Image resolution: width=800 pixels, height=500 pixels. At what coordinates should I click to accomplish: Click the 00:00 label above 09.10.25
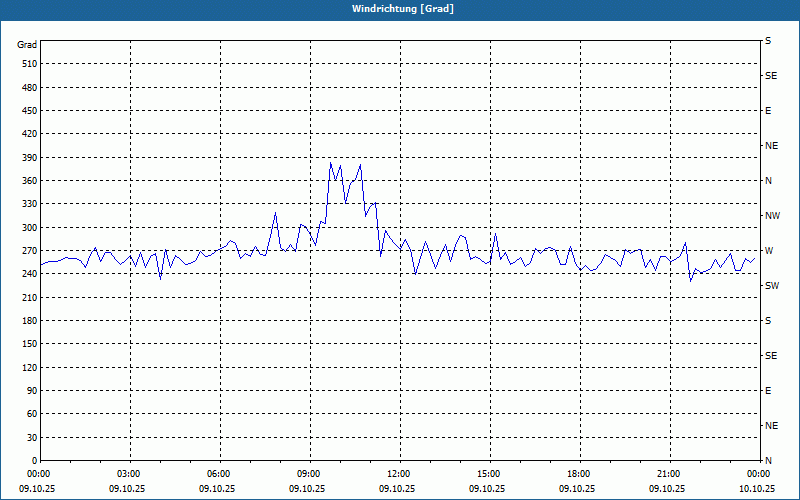pyautogui.click(x=38, y=474)
